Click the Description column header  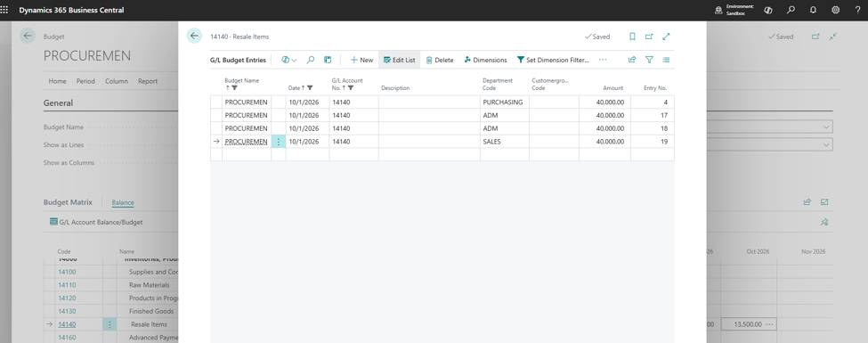(x=395, y=88)
